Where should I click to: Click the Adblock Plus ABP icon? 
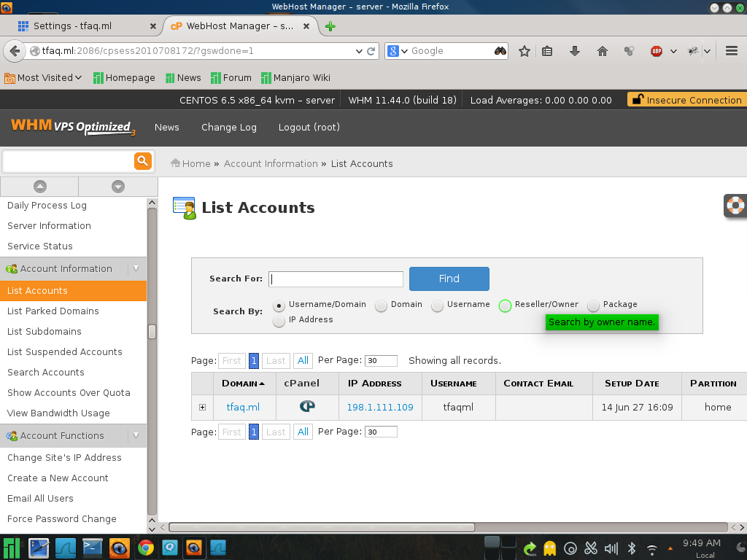coord(657,51)
